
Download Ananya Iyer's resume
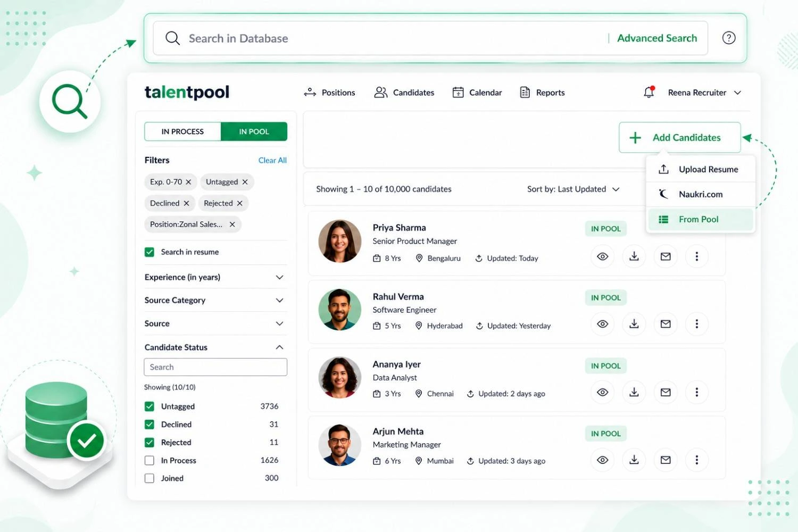(634, 392)
